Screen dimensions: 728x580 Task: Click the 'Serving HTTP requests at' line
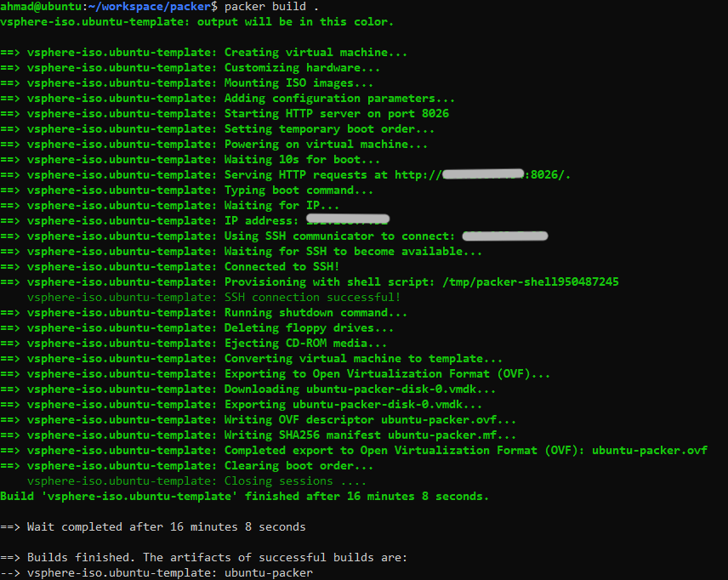point(285,175)
